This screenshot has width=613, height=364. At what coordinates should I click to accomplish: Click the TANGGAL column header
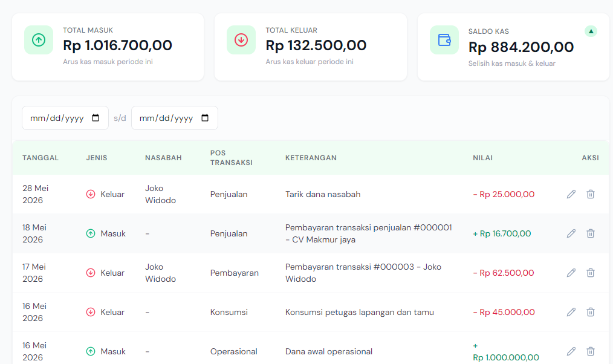[x=41, y=158]
